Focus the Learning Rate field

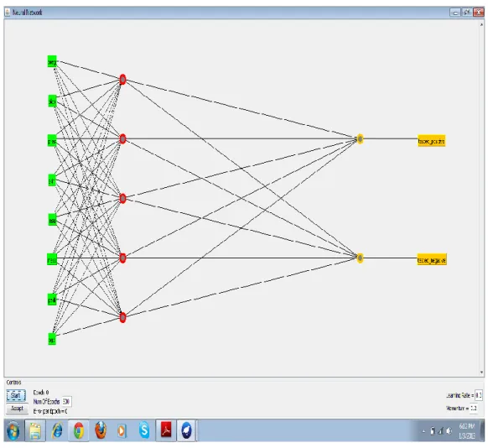tap(479, 395)
